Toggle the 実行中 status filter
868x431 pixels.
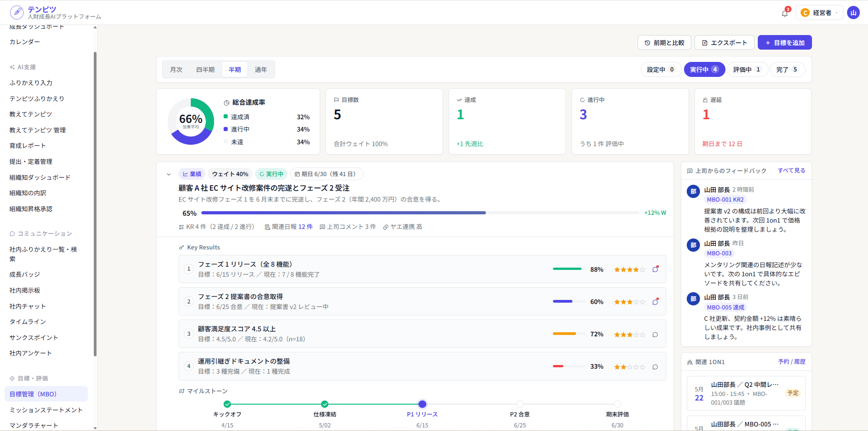(x=705, y=70)
